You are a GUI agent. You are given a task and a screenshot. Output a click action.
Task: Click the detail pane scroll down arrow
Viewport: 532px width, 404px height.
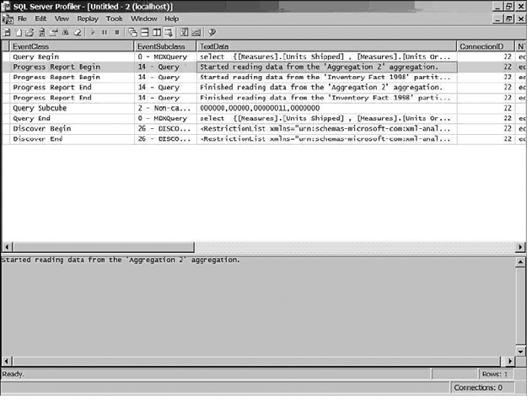click(x=520, y=351)
